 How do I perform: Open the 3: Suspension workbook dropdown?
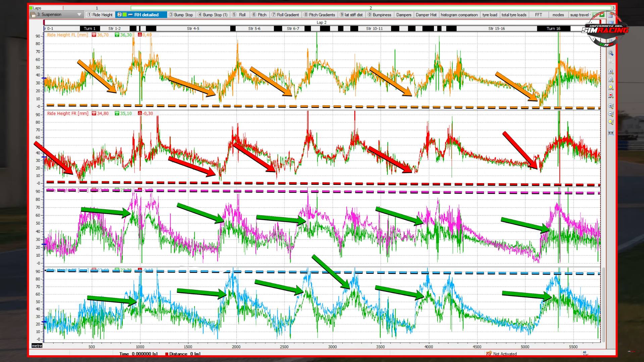point(79,15)
